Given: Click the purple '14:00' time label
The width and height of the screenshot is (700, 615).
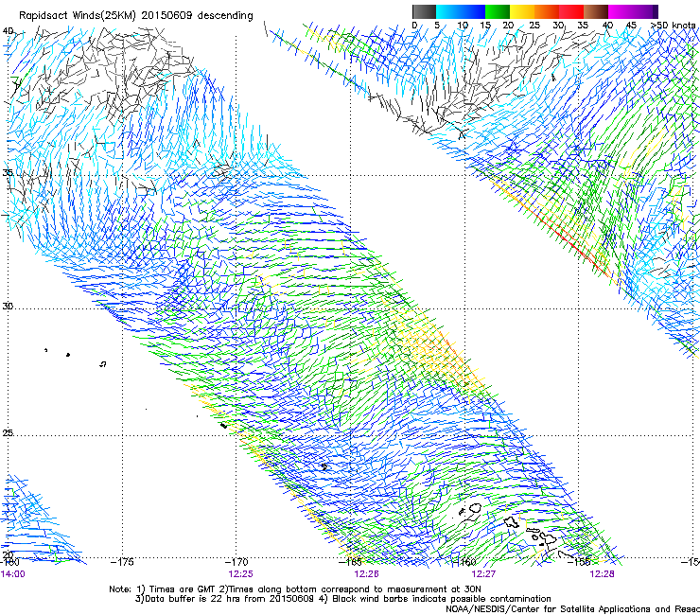Looking at the screenshot, I should coord(13,574).
